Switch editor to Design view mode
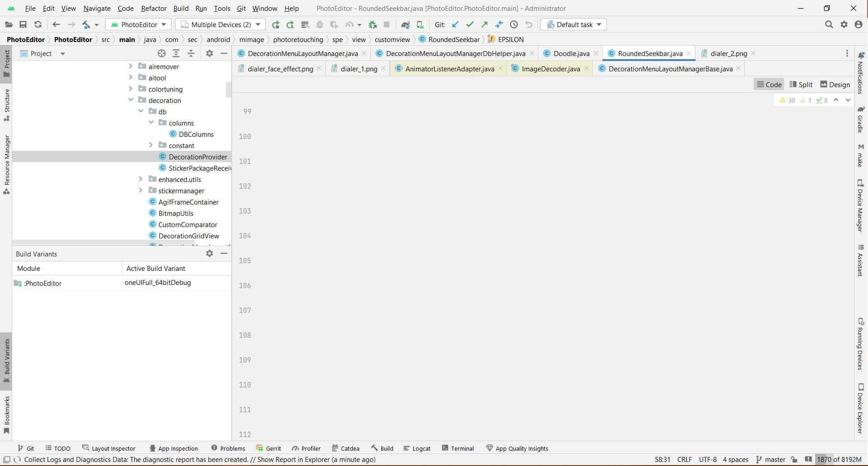The image size is (868, 466). pos(835,84)
